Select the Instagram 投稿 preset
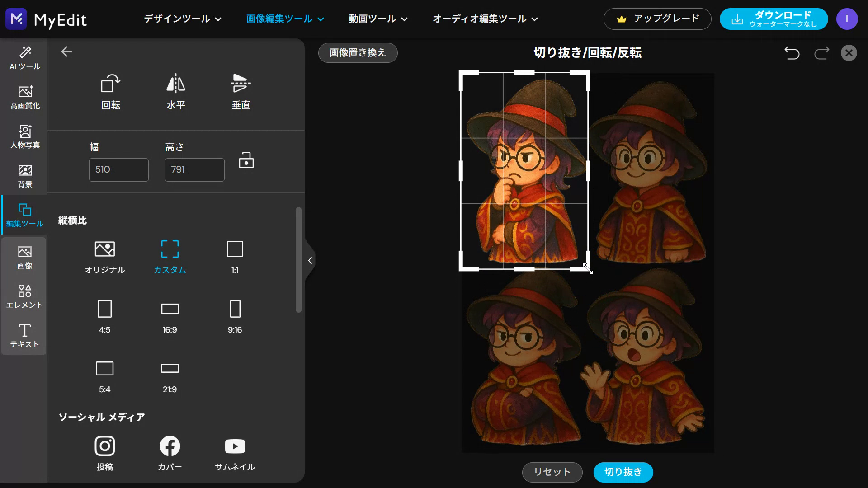 point(104,453)
